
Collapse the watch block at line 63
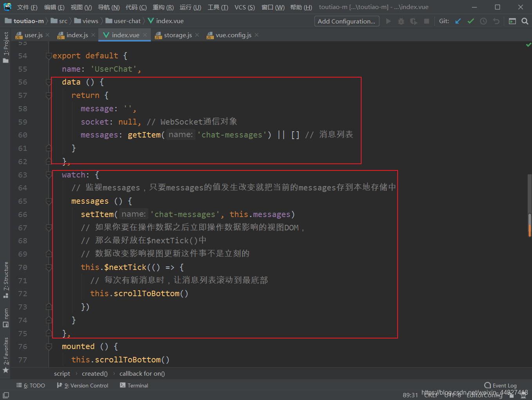(x=49, y=175)
